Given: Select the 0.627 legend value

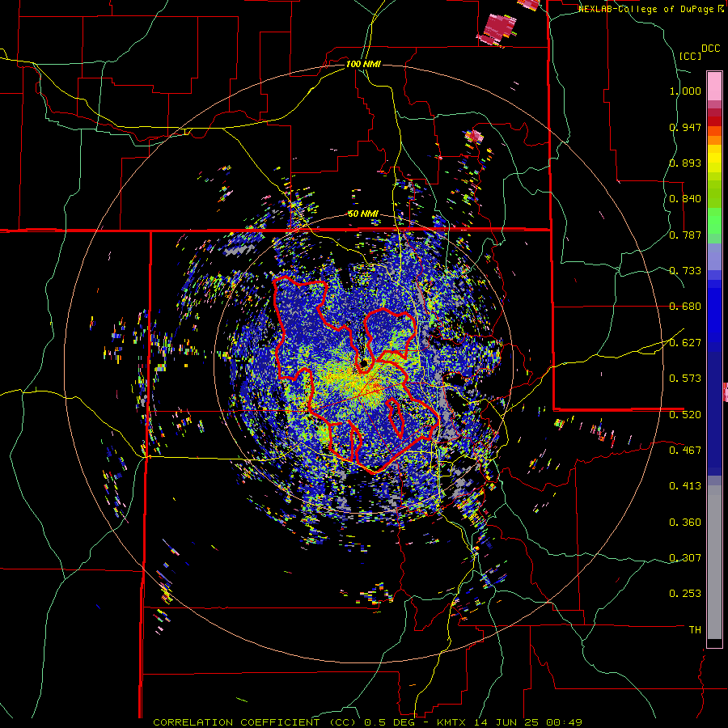Looking at the screenshot, I should [x=685, y=343].
